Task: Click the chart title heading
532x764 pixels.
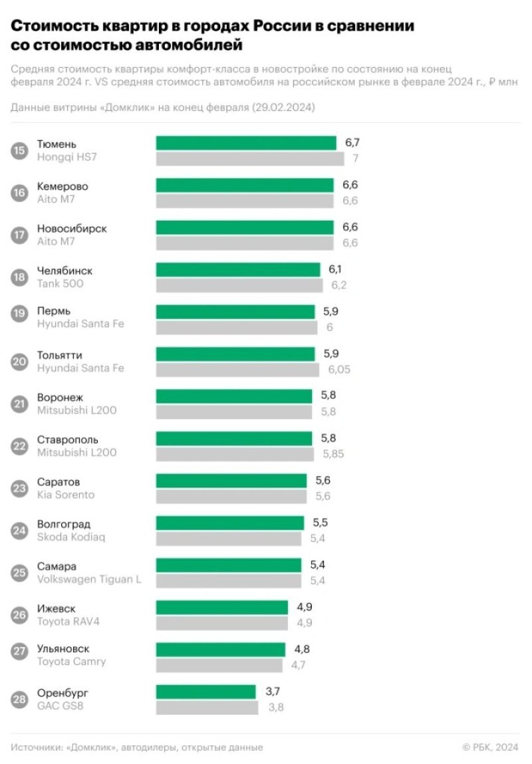Action: (x=212, y=35)
